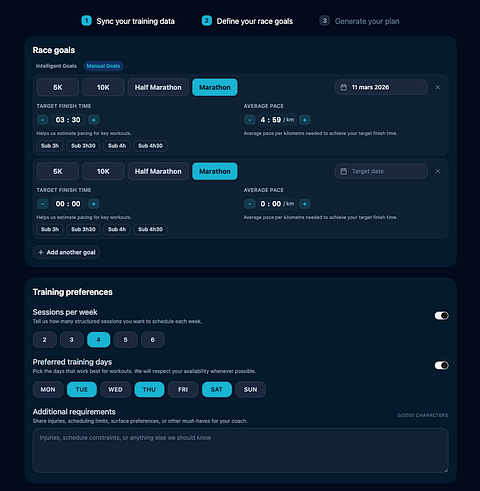This screenshot has height=491, width=480.
Task: Choose Half Marathon in the first goal
Action: [x=158, y=87]
